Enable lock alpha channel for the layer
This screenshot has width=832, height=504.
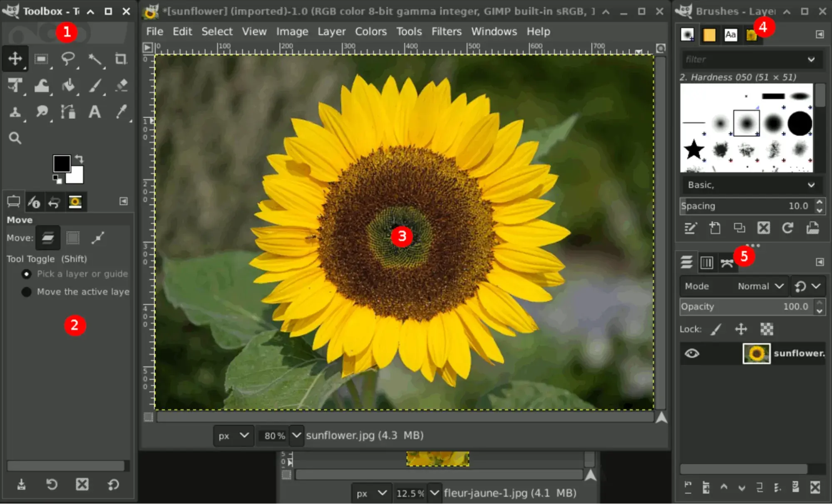point(767,329)
